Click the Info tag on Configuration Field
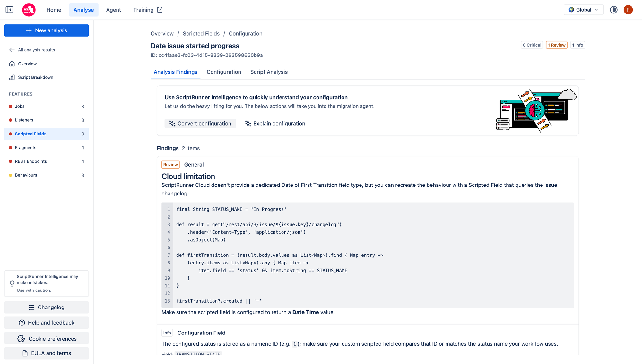The height and width of the screenshot is (364, 642). (167, 333)
